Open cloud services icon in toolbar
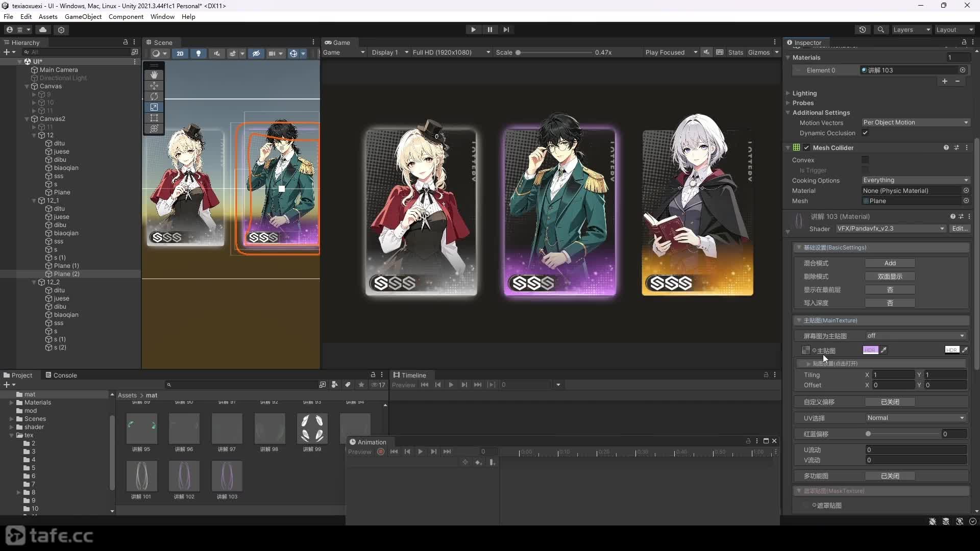Screen dimensions: 980x551 (43, 30)
